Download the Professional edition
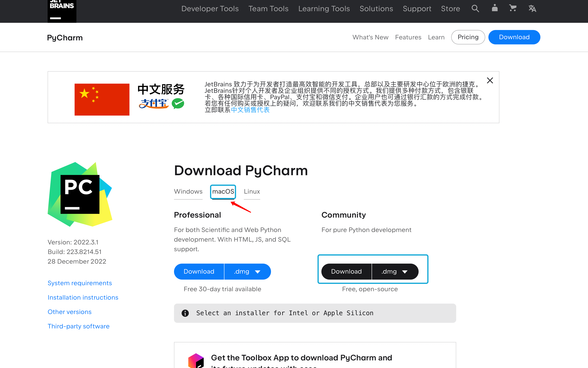Screen dimensions: 588x368 pyautogui.click(x=199, y=272)
